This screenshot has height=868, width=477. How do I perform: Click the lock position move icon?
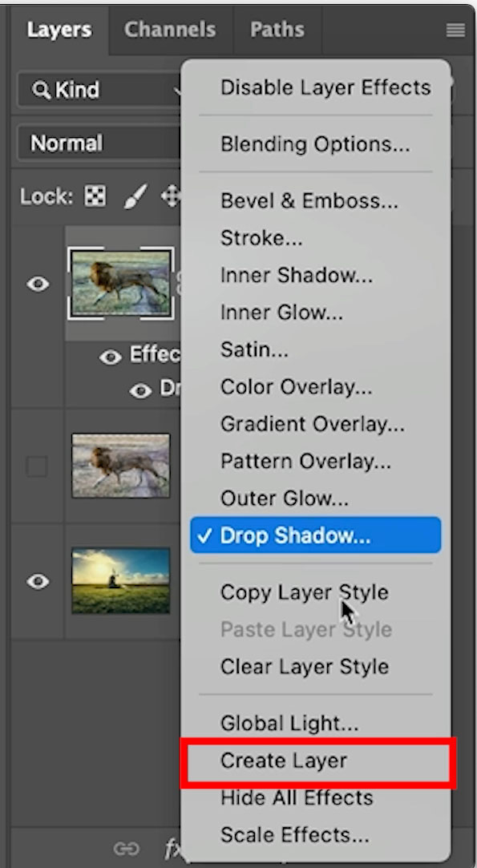point(171,196)
